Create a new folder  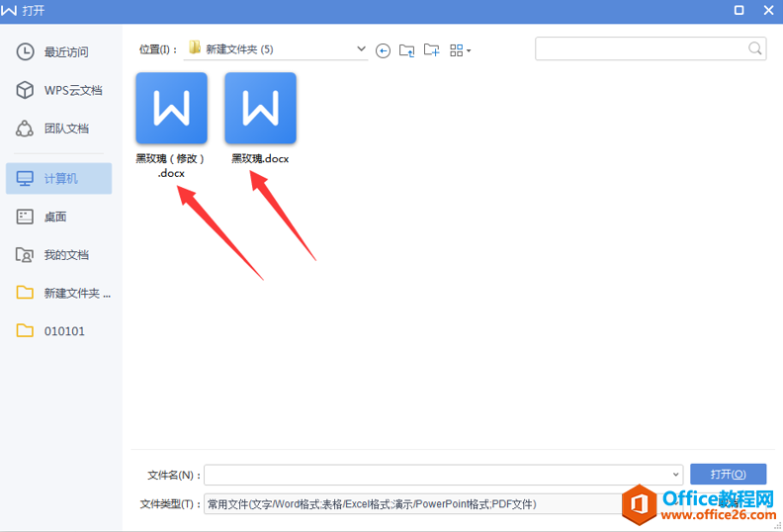point(431,50)
